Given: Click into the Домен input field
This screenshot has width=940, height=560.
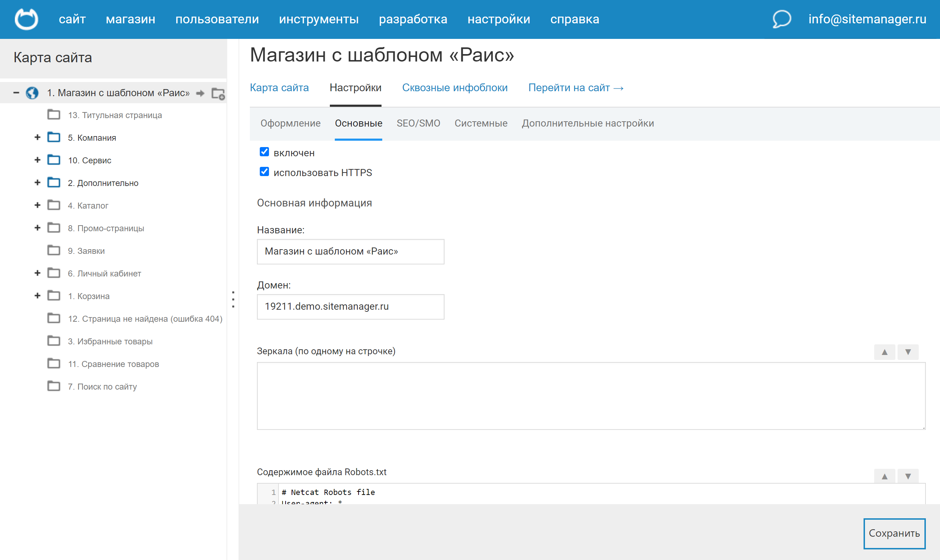Looking at the screenshot, I should coord(350,307).
